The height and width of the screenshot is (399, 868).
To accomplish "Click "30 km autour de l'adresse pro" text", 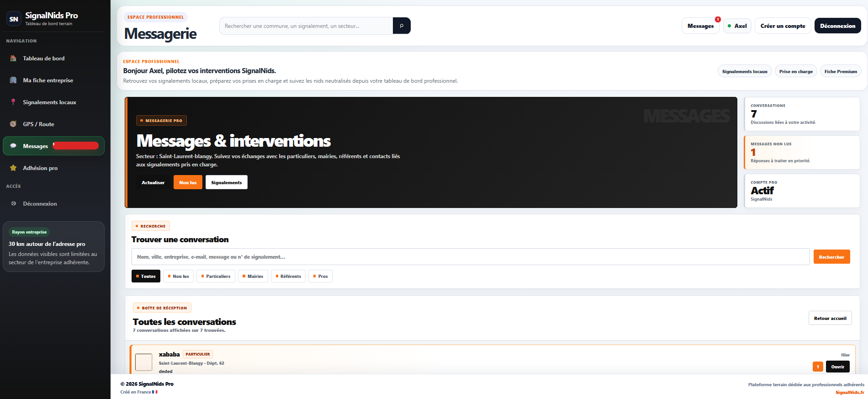I will pyautogui.click(x=47, y=244).
